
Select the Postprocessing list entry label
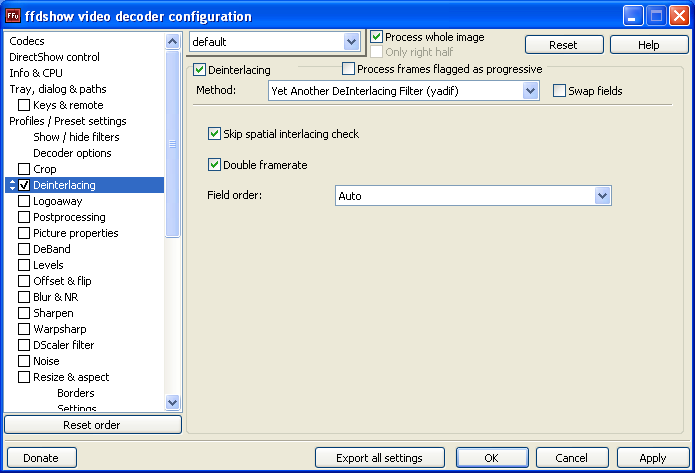(x=69, y=217)
